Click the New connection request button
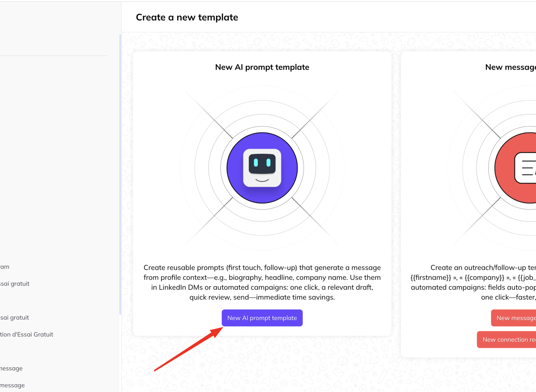The image size is (536, 392). click(x=507, y=339)
